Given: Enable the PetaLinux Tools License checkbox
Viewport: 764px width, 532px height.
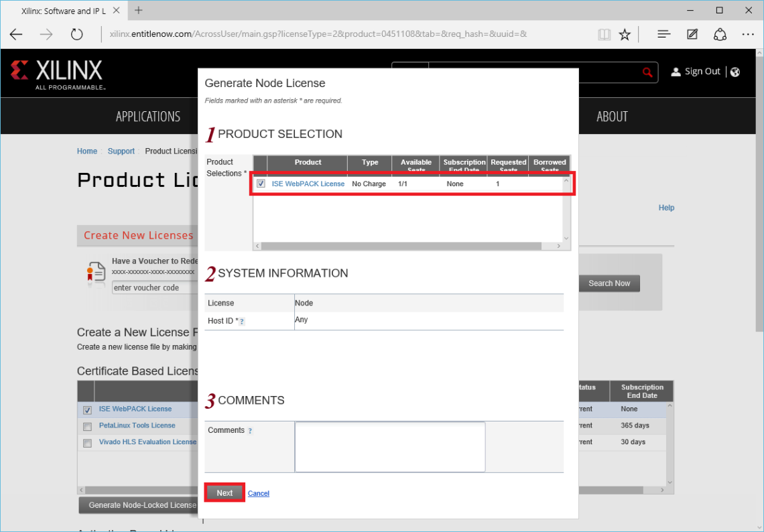Looking at the screenshot, I should coord(87,425).
